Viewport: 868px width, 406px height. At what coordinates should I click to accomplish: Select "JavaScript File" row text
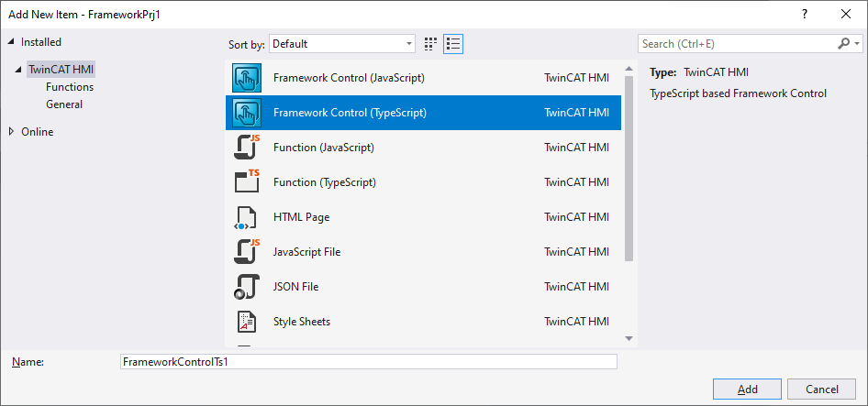(306, 252)
